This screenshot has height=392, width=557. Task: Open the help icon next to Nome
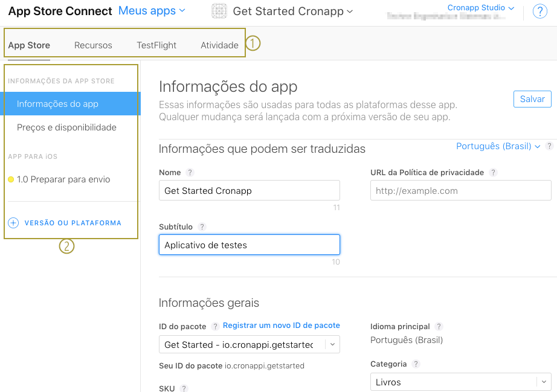(x=190, y=173)
